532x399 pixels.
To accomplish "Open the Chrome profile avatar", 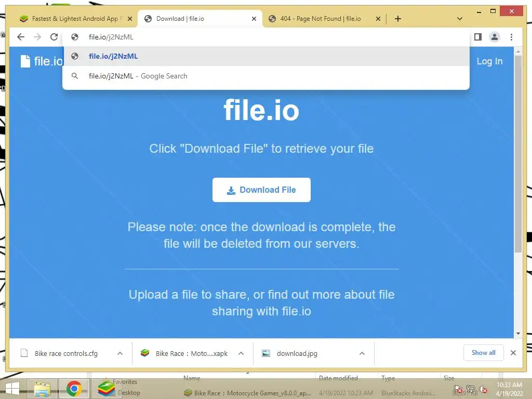I will click(495, 37).
